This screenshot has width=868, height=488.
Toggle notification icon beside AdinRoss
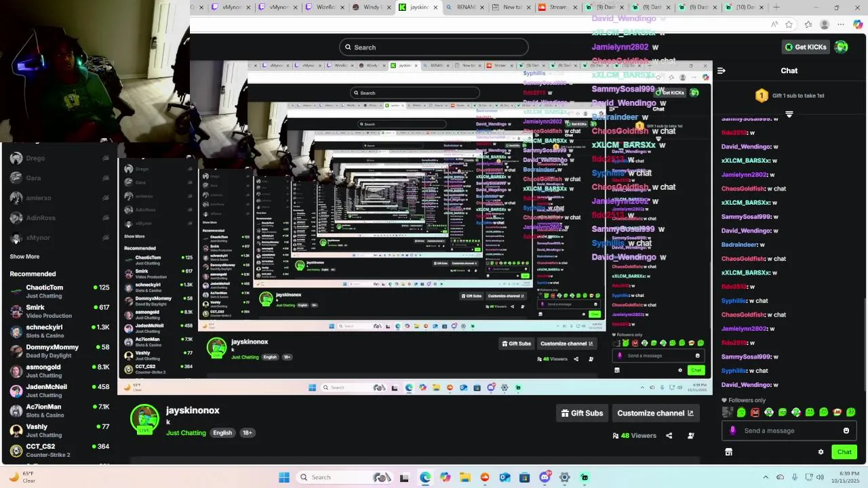pyautogui.click(x=105, y=218)
